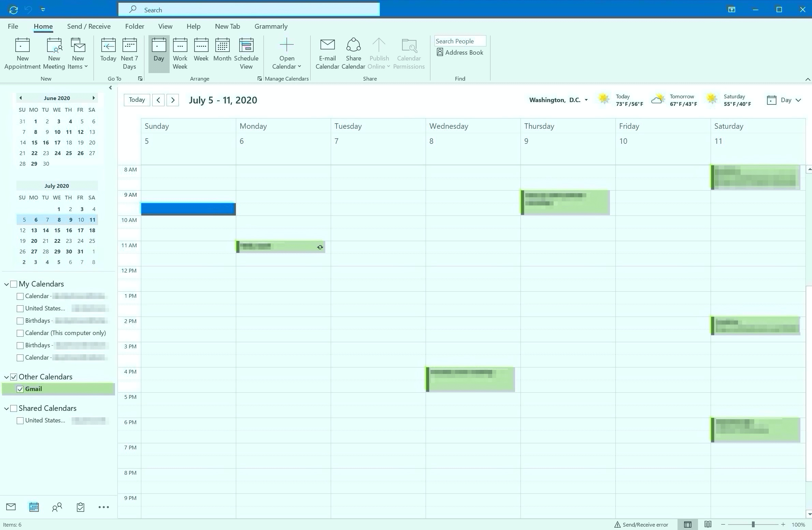Open the Grammarly tab

click(x=271, y=26)
